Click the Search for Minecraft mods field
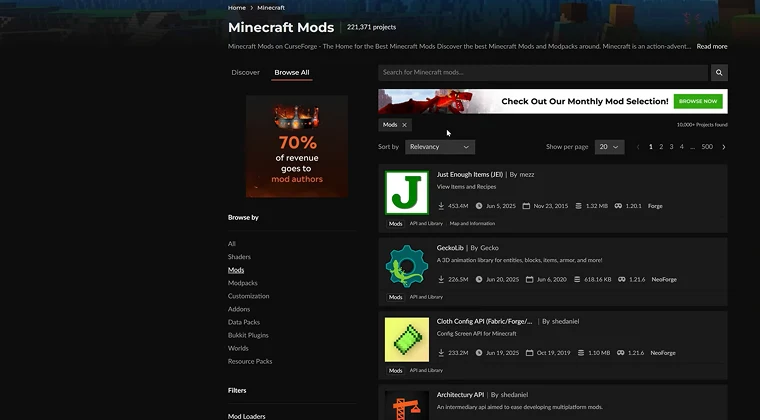Screen dimensions: 760x420 pyautogui.click(x=543, y=73)
